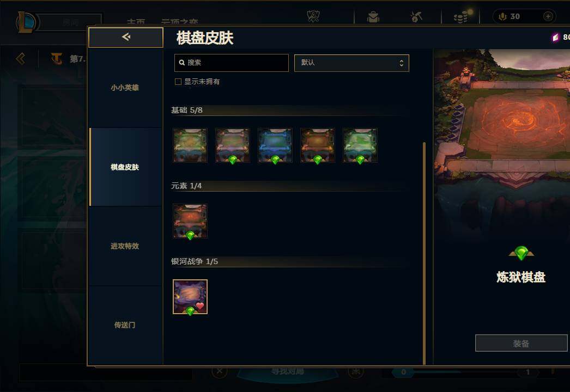Click the Clash trophy emblem icon

click(313, 16)
